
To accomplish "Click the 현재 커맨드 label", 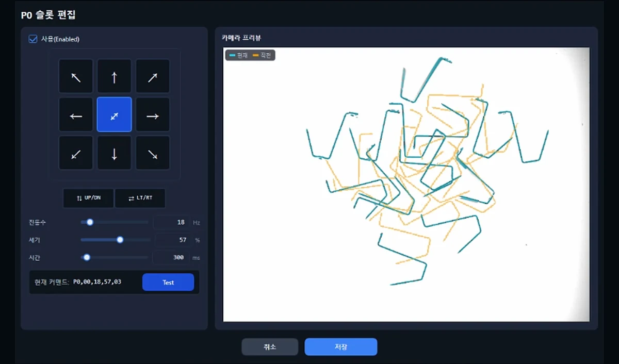I will [x=51, y=283].
